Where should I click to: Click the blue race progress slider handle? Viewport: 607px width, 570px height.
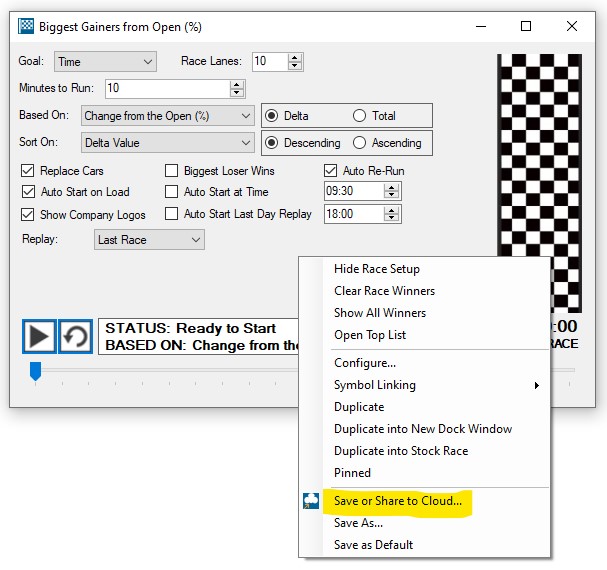pos(35,371)
